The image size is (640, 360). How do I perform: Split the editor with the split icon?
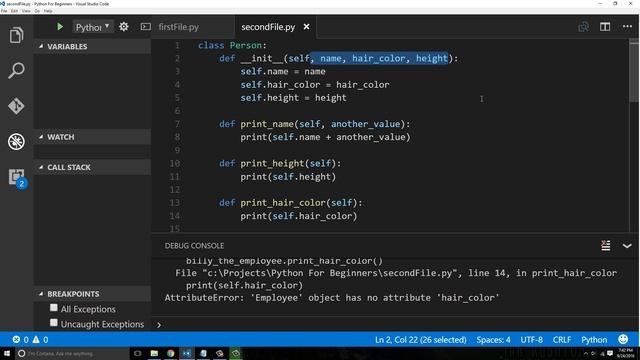(x=605, y=27)
